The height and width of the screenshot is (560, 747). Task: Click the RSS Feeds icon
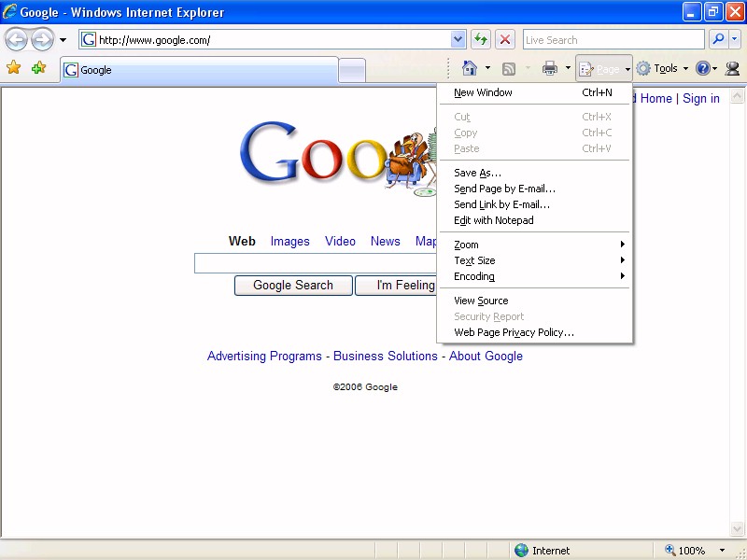pos(509,69)
